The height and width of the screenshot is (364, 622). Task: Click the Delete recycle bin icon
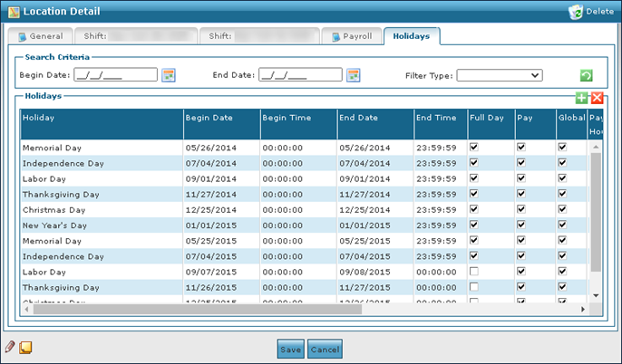pyautogui.click(x=575, y=12)
